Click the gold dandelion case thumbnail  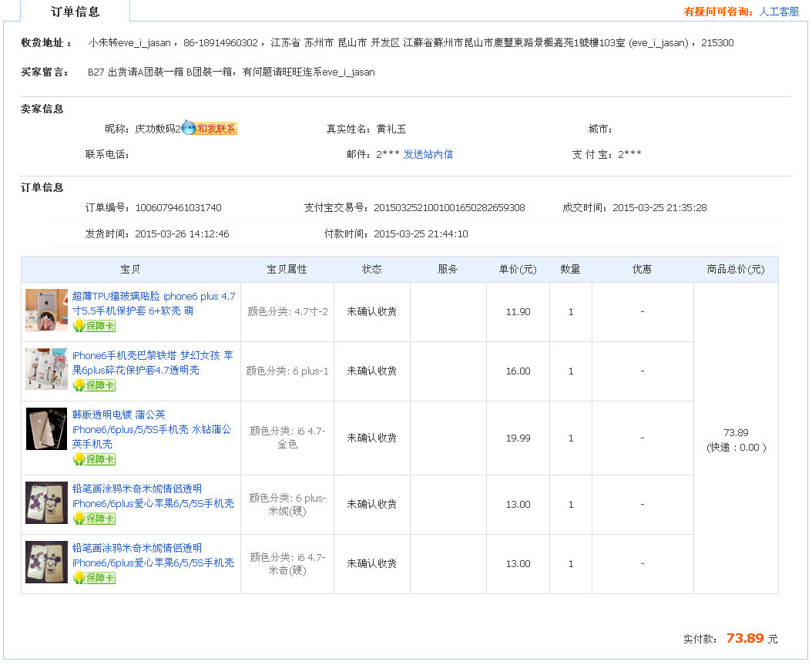[46, 429]
